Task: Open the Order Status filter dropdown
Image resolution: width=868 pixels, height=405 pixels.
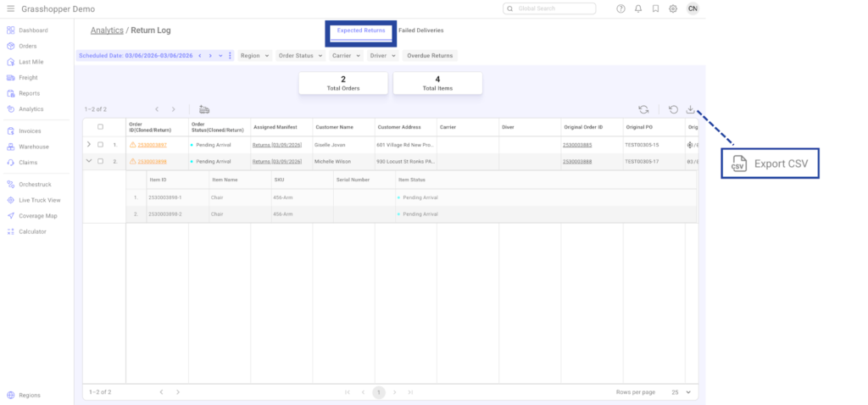Action: pyautogui.click(x=300, y=56)
